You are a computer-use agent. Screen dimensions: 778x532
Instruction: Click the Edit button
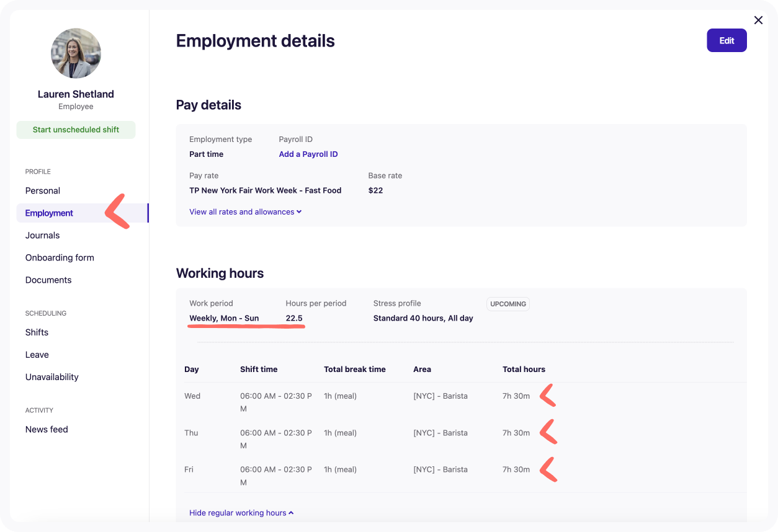(727, 40)
